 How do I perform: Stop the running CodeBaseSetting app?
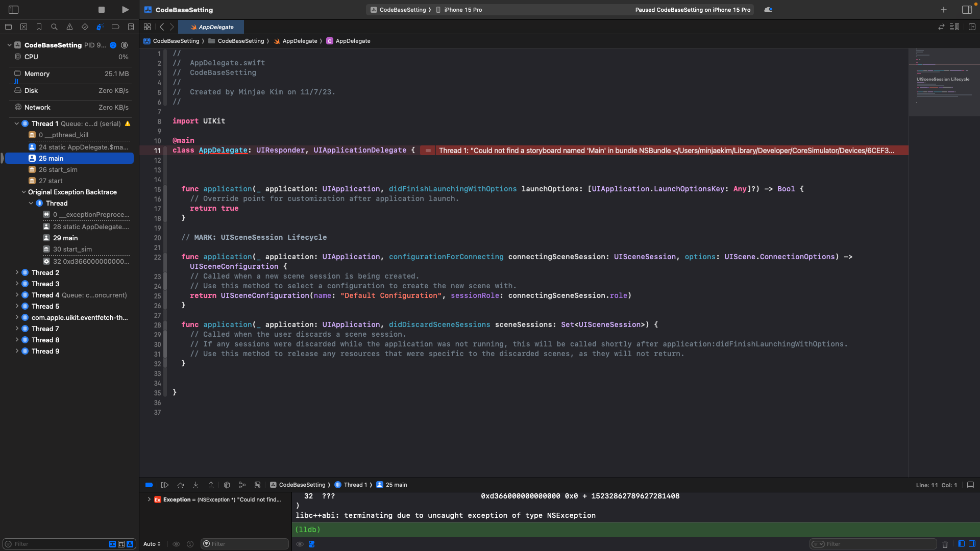102,10
